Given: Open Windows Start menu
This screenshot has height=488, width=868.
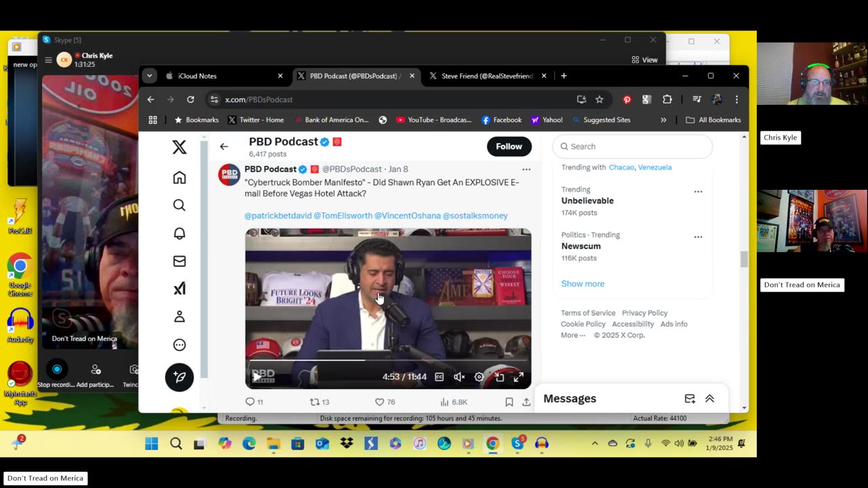Looking at the screenshot, I should tap(151, 444).
